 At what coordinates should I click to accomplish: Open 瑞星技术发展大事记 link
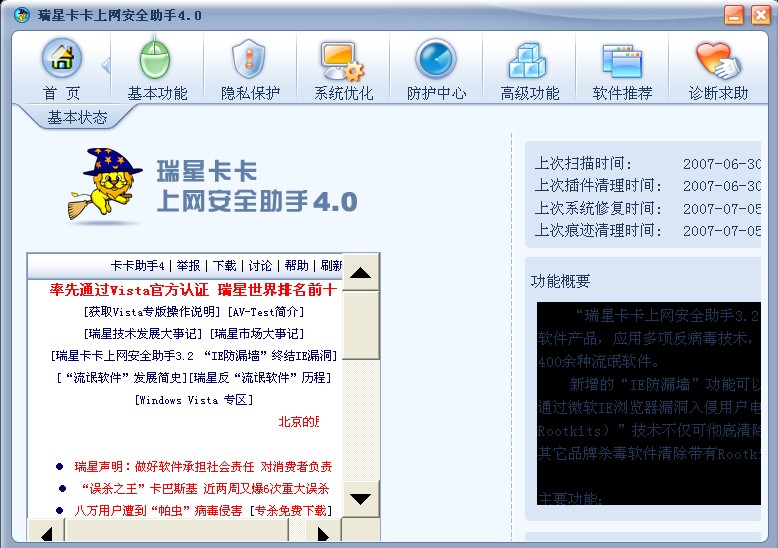[143, 334]
